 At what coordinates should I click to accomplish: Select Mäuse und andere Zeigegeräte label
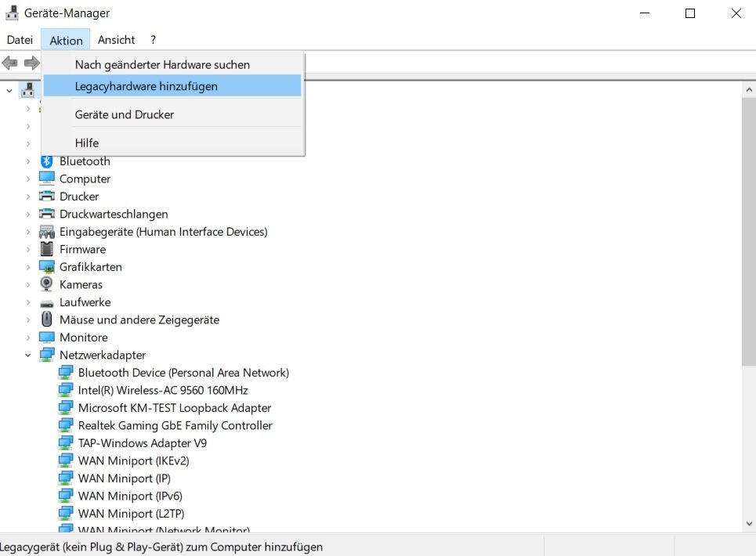(x=139, y=320)
